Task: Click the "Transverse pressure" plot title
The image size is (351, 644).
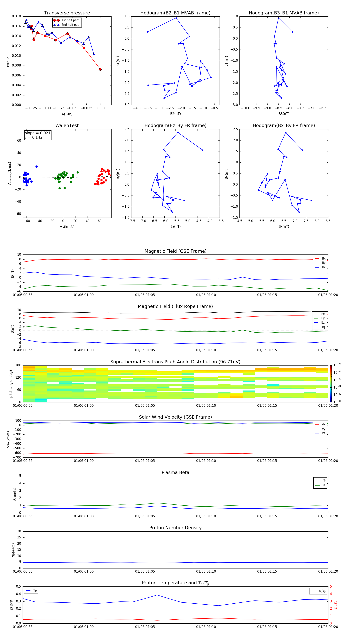Action: (x=67, y=13)
